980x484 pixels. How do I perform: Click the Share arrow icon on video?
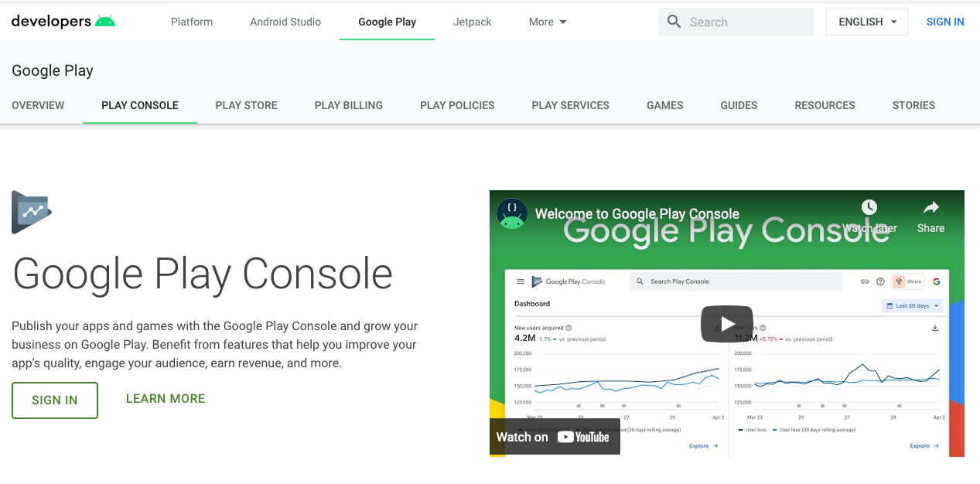[930, 207]
